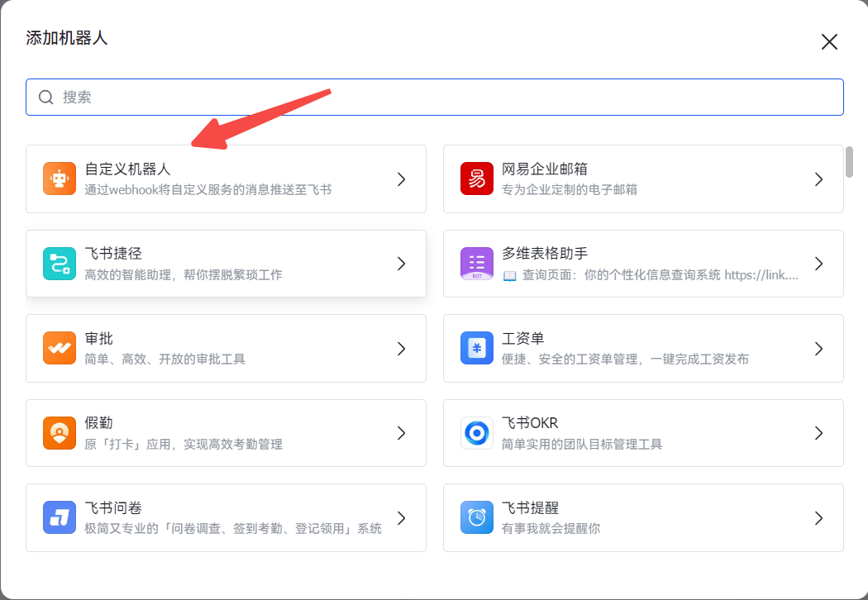Close the 添加机器人 dialog
Viewport: 868px width, 600px height.
829,41
